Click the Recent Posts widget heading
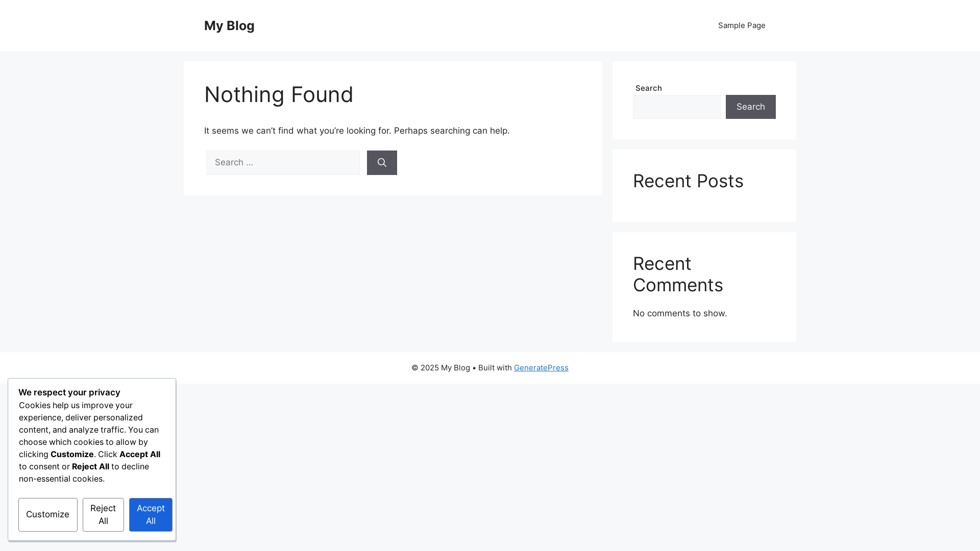Viewport: 980px width, 551px height. pyautogui.click(x=688, y=181)
